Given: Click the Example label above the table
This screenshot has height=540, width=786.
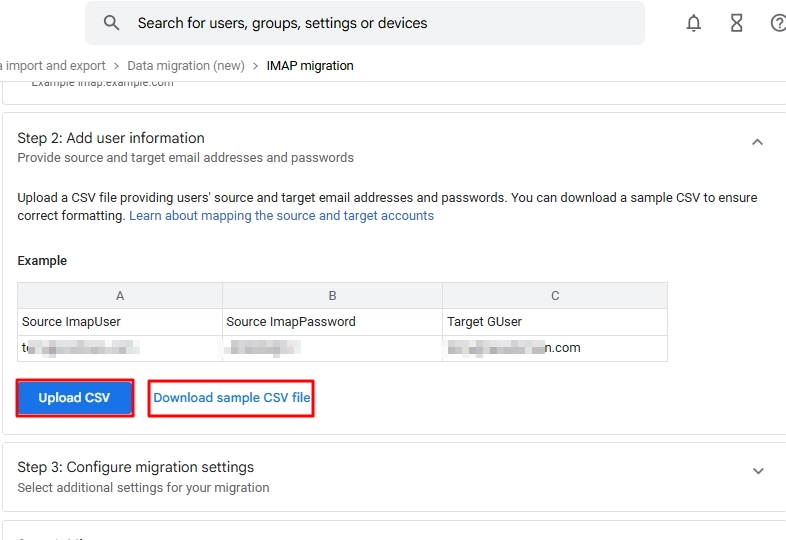Looking at the screenshot, I should click(x=42, y=261).
